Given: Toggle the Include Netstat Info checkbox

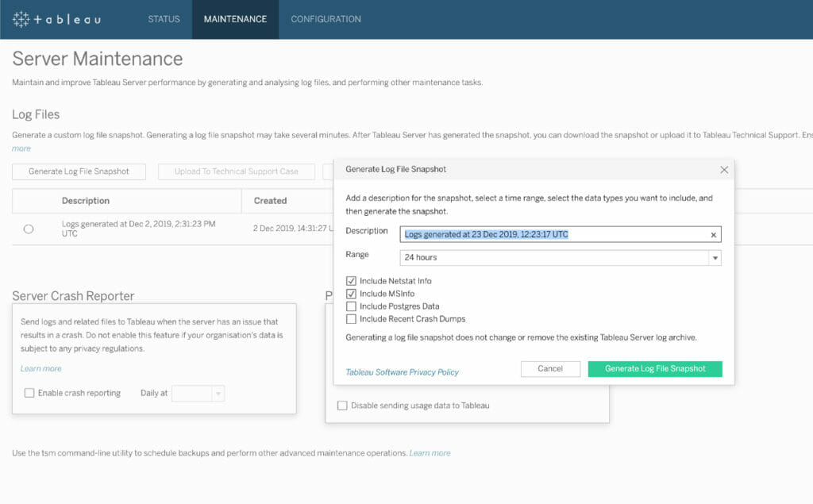Looking at the screenshot, I should 351,281.
